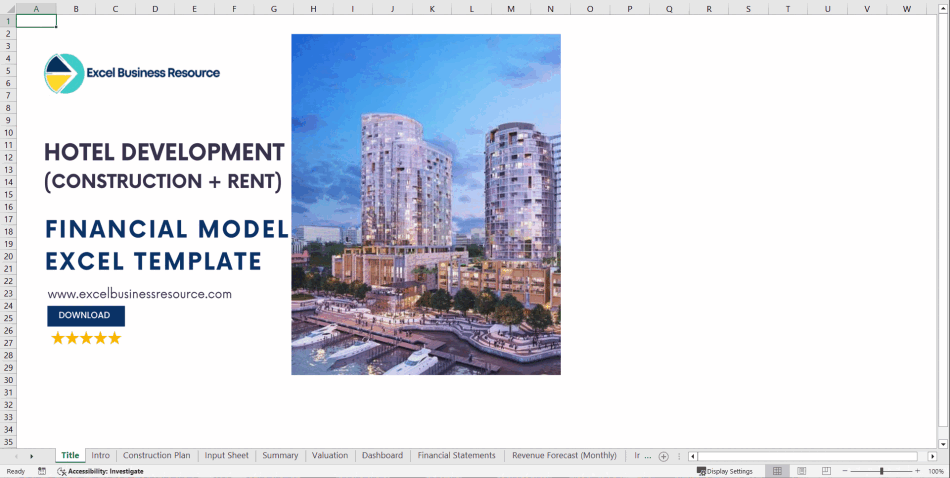Viewport: 950px width, 478px height.
Task: Click the macro recording icon in status bar
Action: pos(41,471)
